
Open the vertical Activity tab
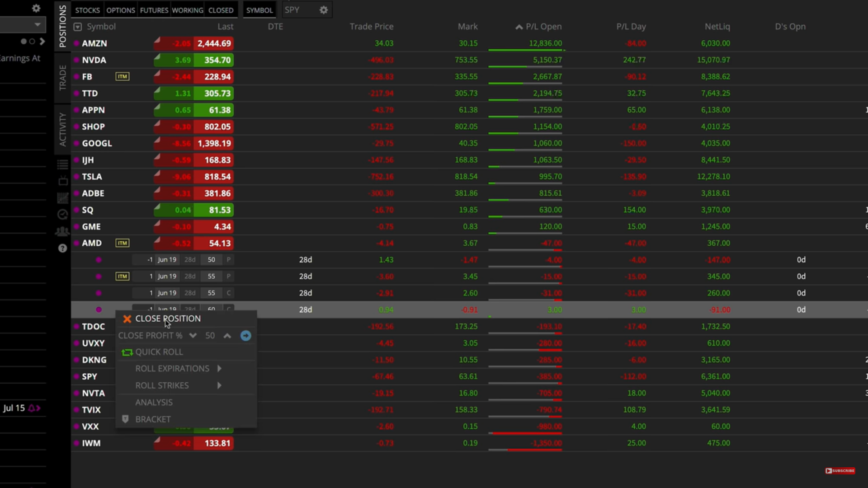62,130
